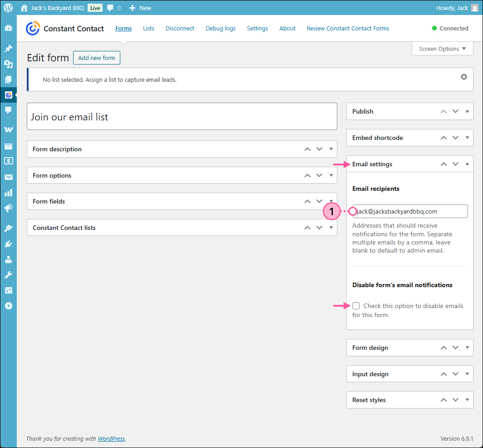
Task: Collapse the Email settings panel
Action: click(x=467, y=164)
